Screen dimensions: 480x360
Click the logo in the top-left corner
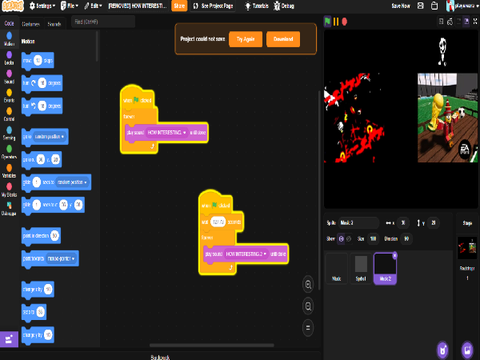(13, 6)
